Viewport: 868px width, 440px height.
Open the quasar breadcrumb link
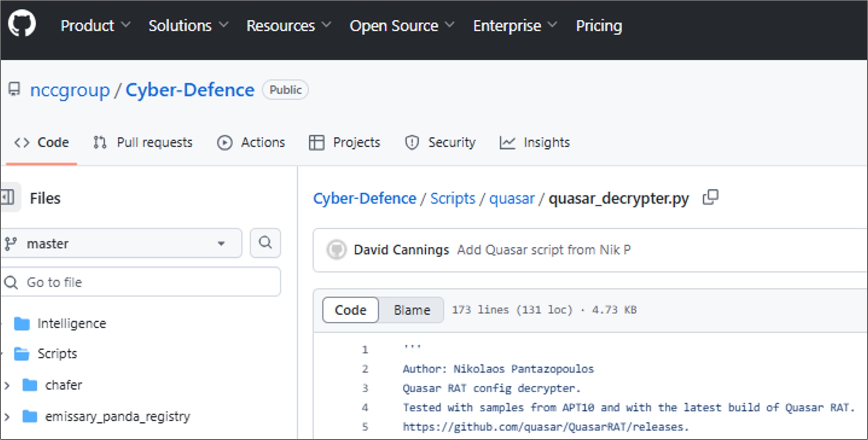[512, 199]
